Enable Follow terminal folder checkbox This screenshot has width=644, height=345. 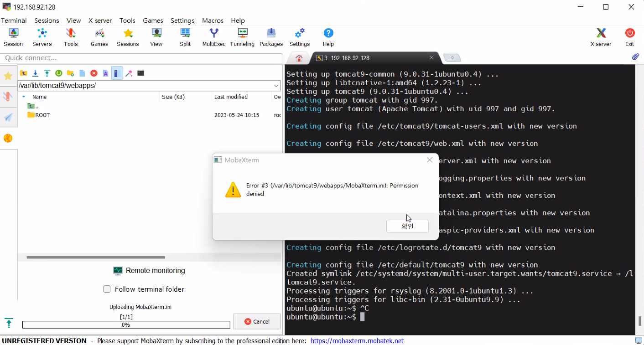pos(107,289)
